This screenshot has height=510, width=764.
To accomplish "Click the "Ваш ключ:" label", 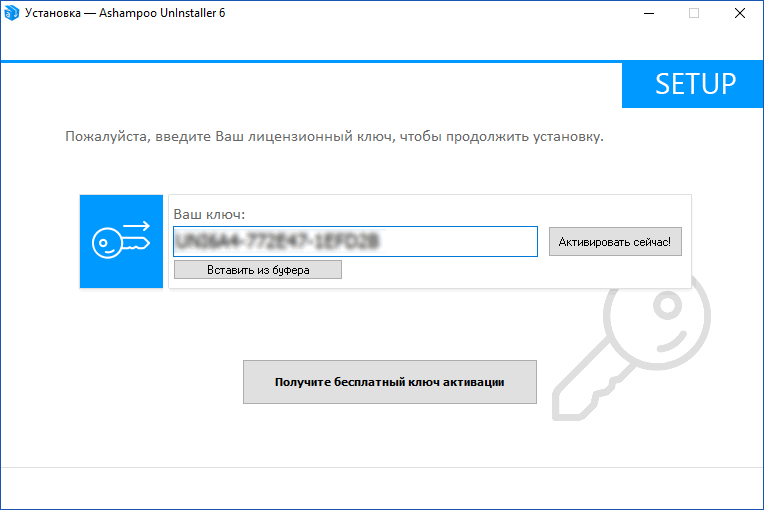I will tap(209, 214).
